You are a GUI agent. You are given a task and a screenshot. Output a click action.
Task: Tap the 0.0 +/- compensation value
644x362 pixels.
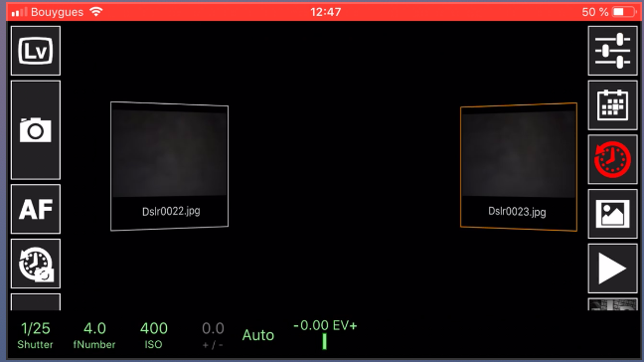213,335
